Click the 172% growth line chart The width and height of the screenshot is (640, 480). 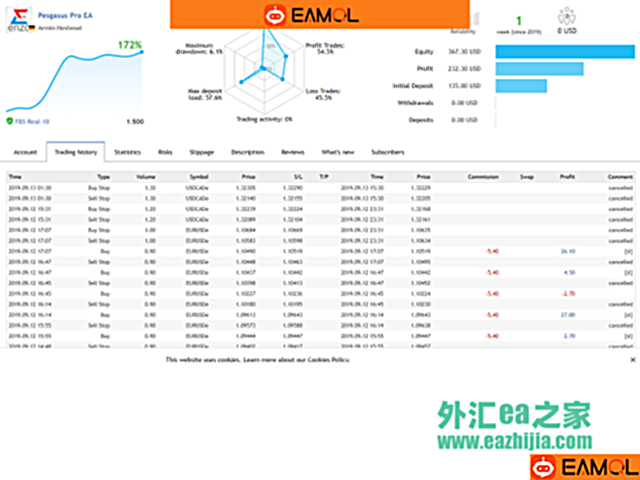point(75,82)
